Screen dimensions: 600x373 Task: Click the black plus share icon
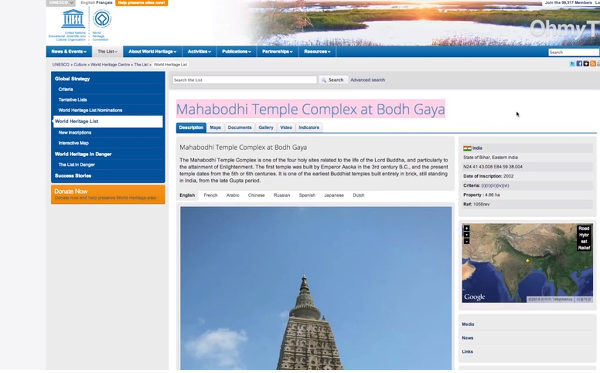click(586, 64)
